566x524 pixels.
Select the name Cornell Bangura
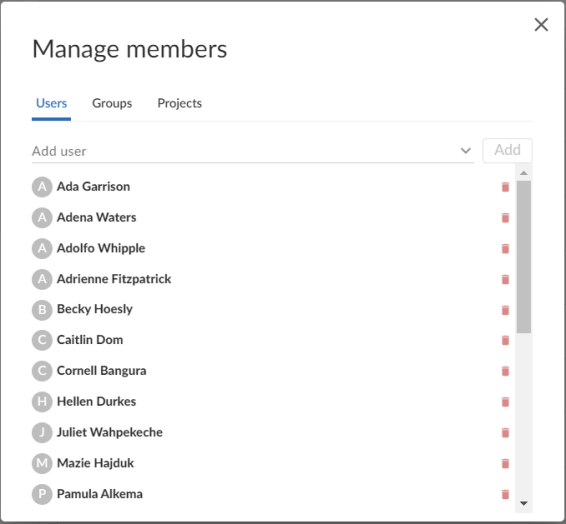click(101, 371)
